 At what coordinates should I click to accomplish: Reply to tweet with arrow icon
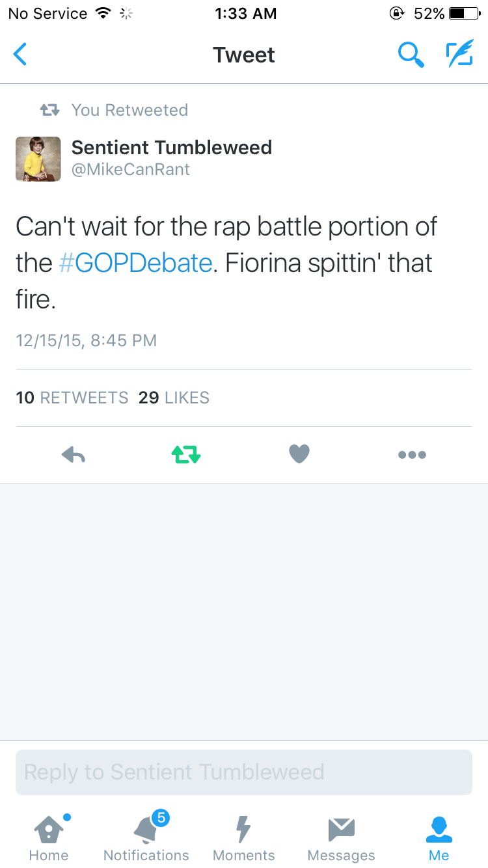(74, 455)
